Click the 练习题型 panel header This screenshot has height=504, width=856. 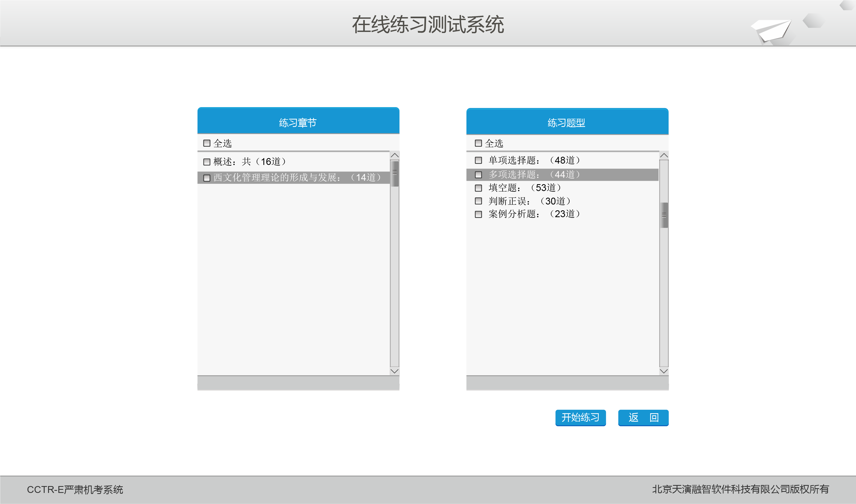pos(567,121)
